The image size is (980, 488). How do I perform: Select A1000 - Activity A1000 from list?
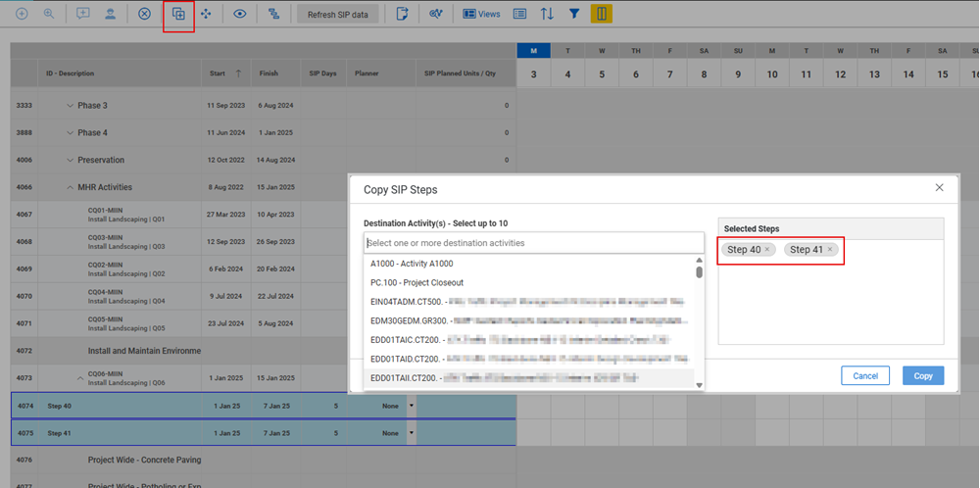click(412, 264)
